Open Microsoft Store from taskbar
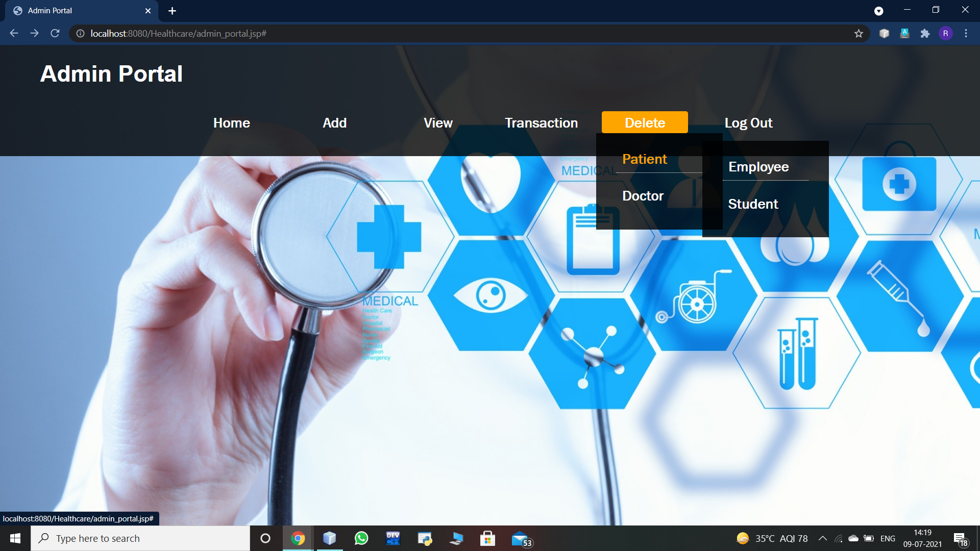The image size is (980, 551). coord(488,538)
